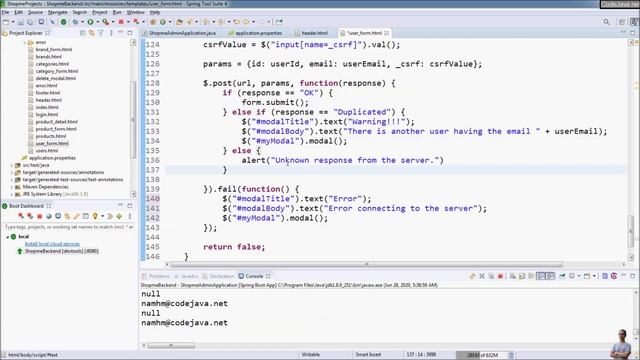Open the File menu
The image size is (640, 360).
pyautogui.click(x=5, y=12)
